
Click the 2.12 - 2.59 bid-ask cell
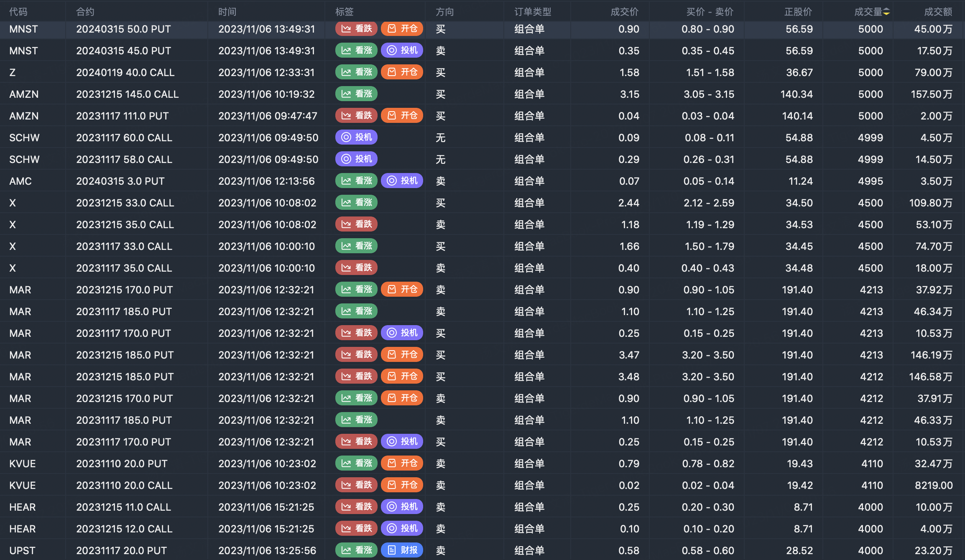tap(709, 203)
